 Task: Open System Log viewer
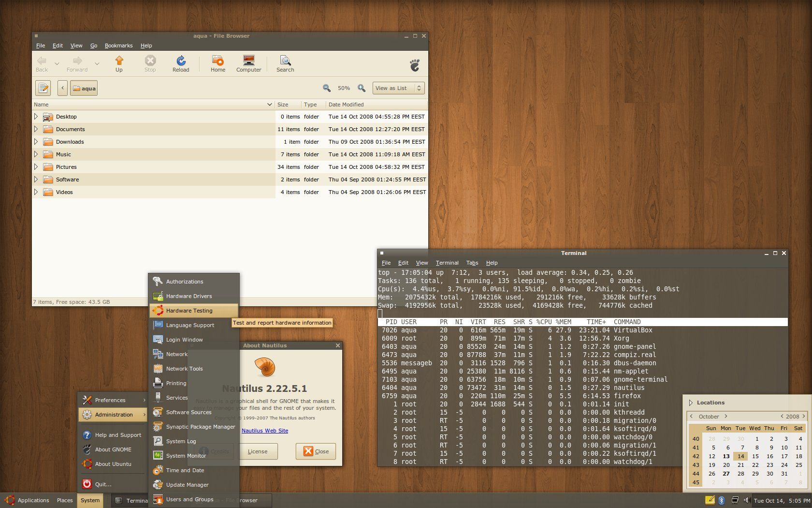(x=194, y=441)
